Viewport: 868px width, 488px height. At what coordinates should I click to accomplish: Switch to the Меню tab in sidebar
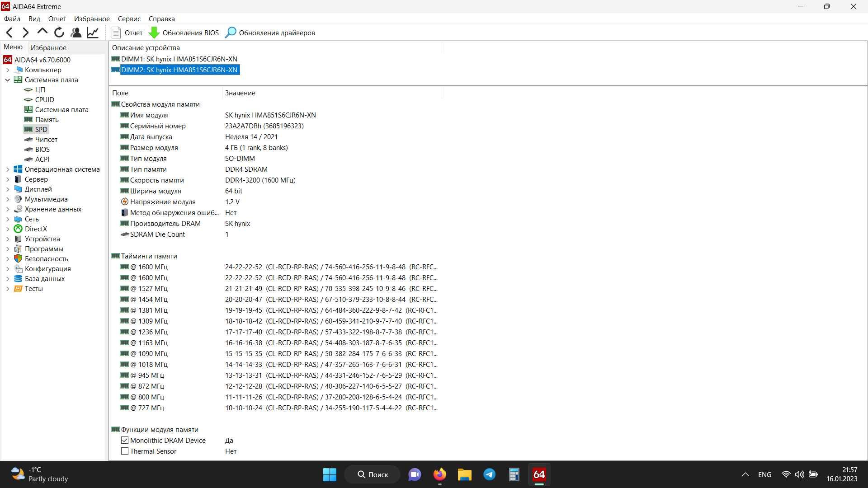click(13, 47)
